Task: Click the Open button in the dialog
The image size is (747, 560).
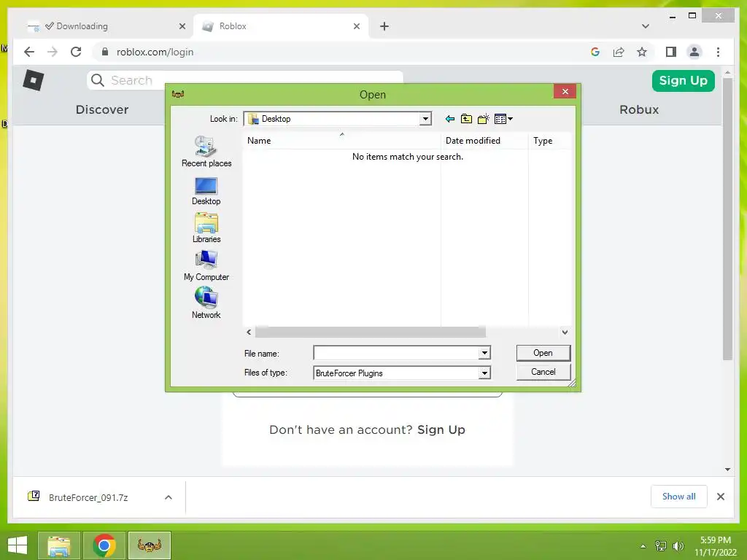Action: tap(543, 353)
